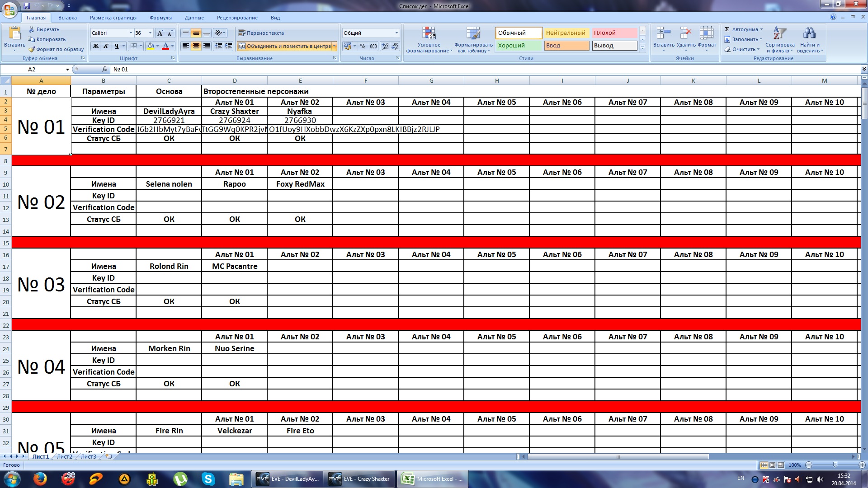Expand the Name Box dropdown arrow
Image resolution: width=868 pixels, height=488 pixels.
click(67, 70)
